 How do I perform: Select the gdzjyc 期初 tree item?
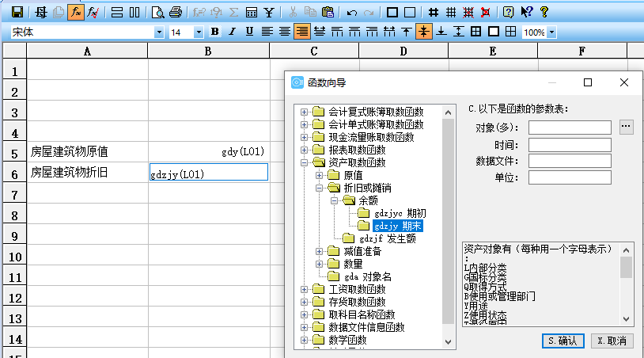click(x=399, y=213)
